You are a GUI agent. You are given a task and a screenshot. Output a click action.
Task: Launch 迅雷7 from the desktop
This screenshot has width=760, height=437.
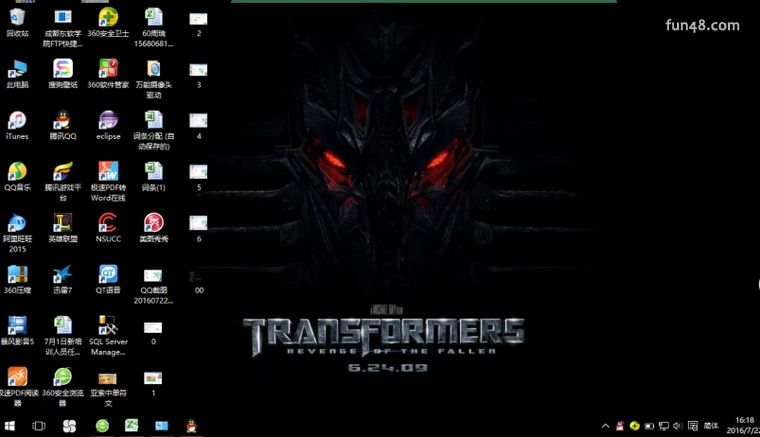pos(63,274)
